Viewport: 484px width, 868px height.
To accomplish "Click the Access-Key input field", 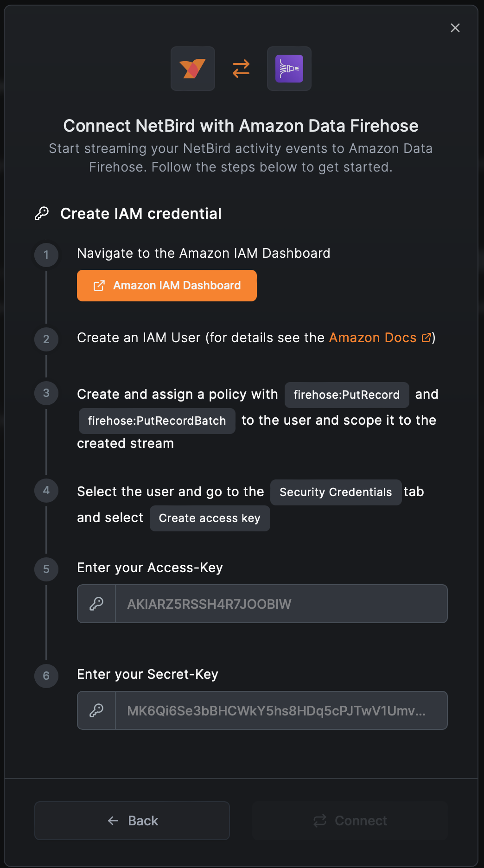I will (x=280, y=603).
